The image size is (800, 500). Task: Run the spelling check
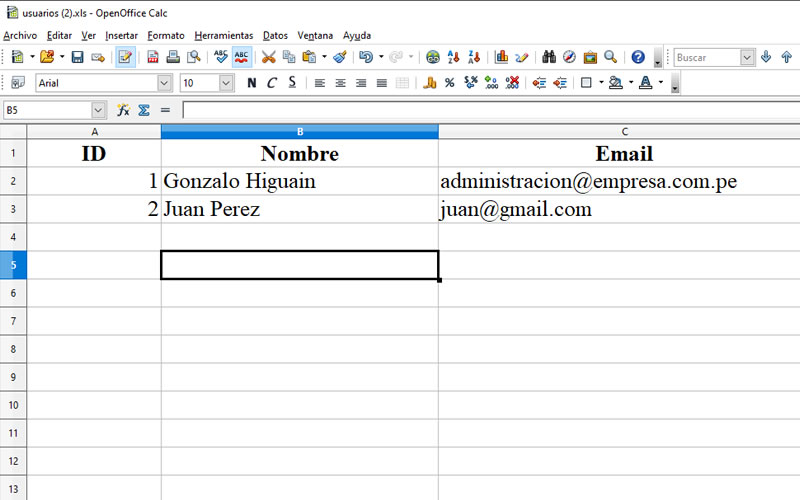(x=220, y=57)
